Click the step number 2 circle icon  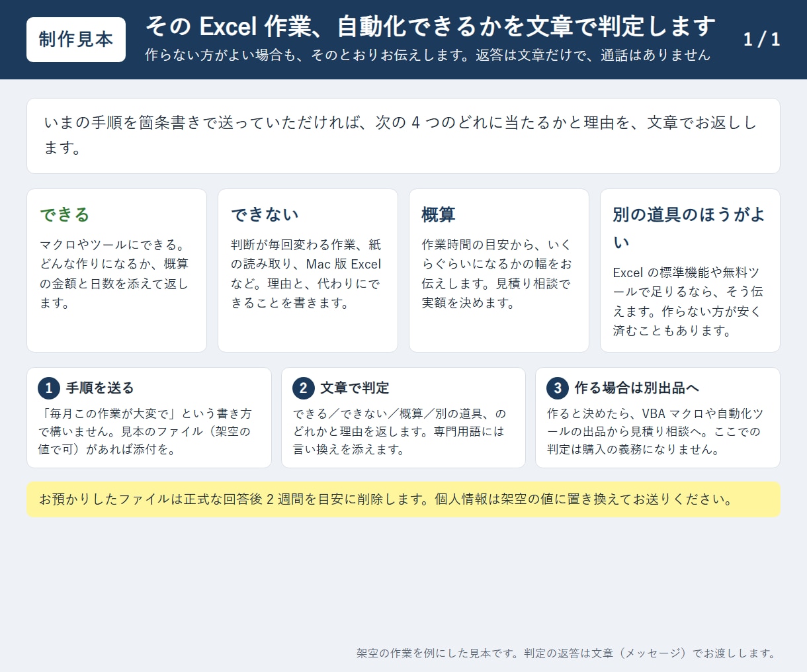point(303,388)
